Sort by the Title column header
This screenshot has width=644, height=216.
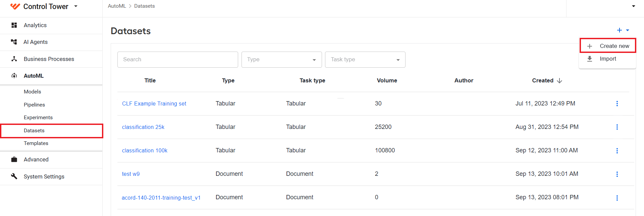[150, 80]
